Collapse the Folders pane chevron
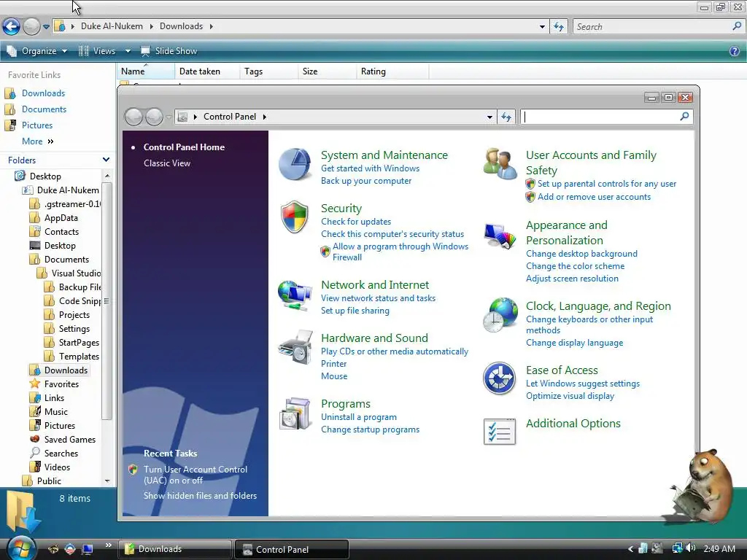747x560 pixels. (x=106, y=160)
